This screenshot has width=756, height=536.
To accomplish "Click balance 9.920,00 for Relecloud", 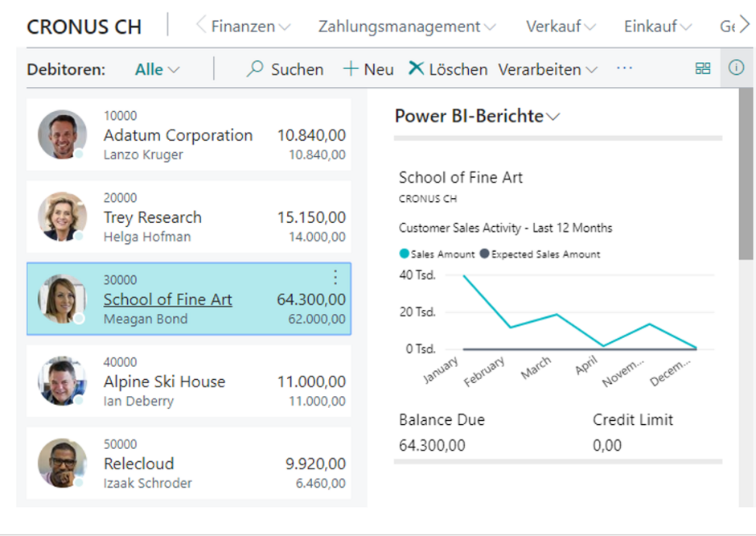I will pyautogui.click(x=316, y=463).
